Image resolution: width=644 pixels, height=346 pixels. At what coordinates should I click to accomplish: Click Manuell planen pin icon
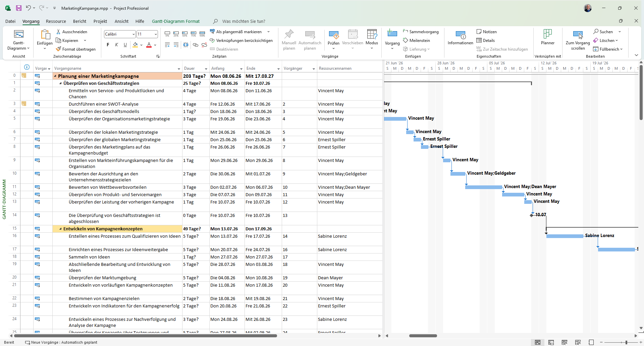tap(289, 34)
